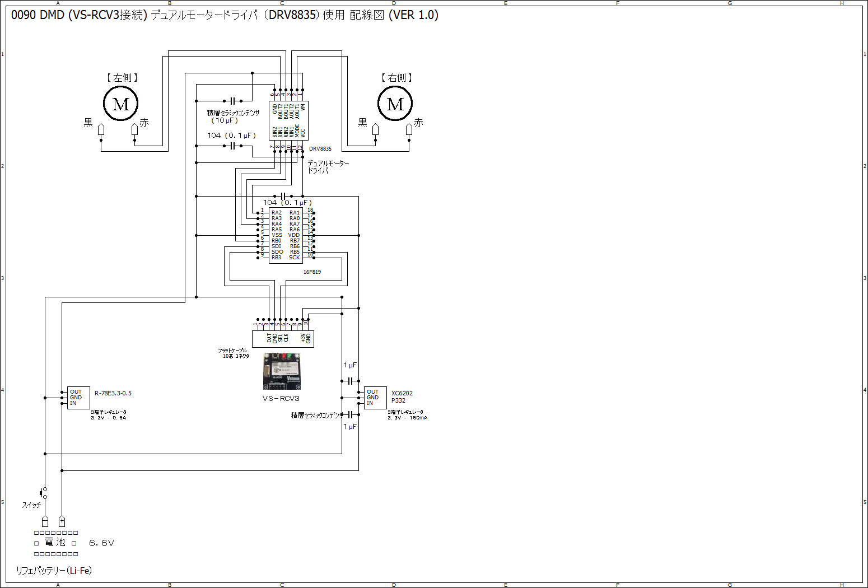Screen dimensions: 868x588
Task: Click the left motor red terminal
Action: click(134, 130)
